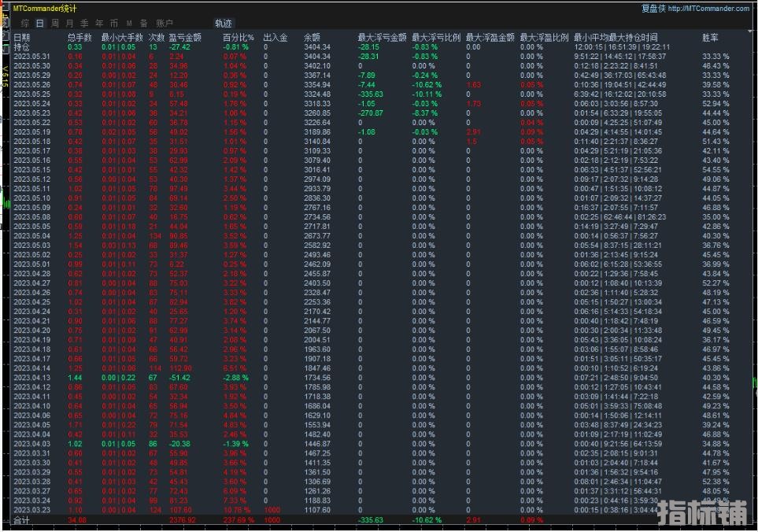The image size is (758, 532).
Task: Open the 月 monthly statistics tab
Action: pos(69,23)
